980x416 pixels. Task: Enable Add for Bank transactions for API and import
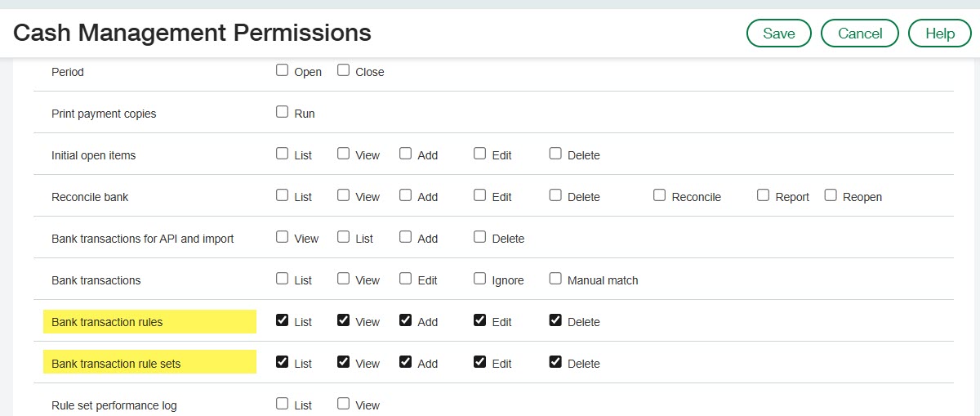406,237
